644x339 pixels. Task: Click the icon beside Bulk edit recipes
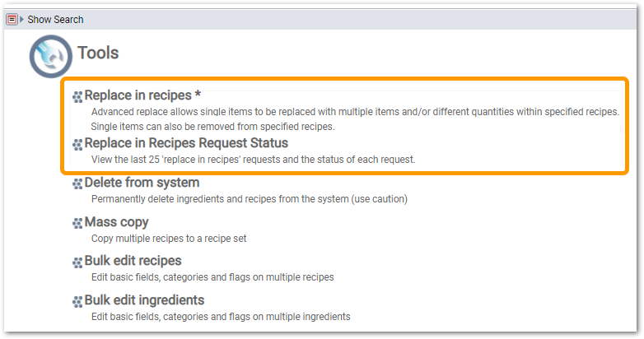(x=77, y=262)
